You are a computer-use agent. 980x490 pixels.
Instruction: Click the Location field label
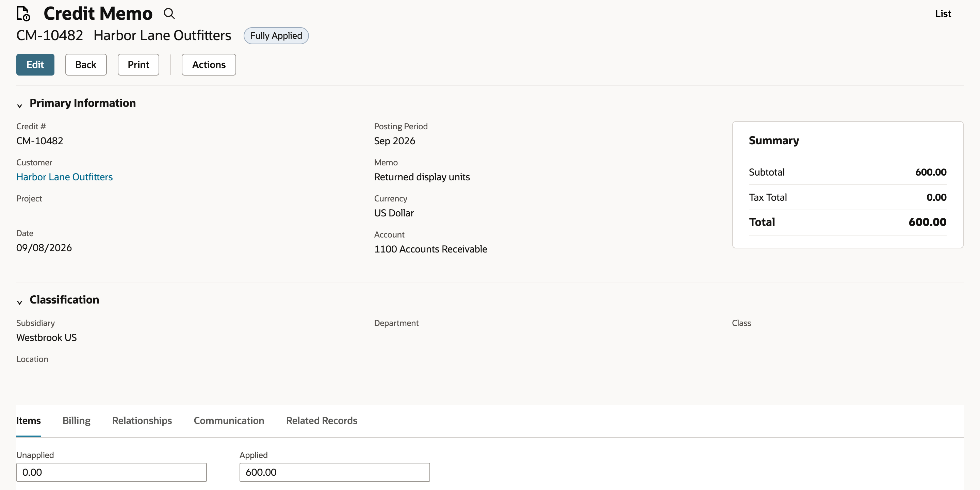tap(32, 359)
